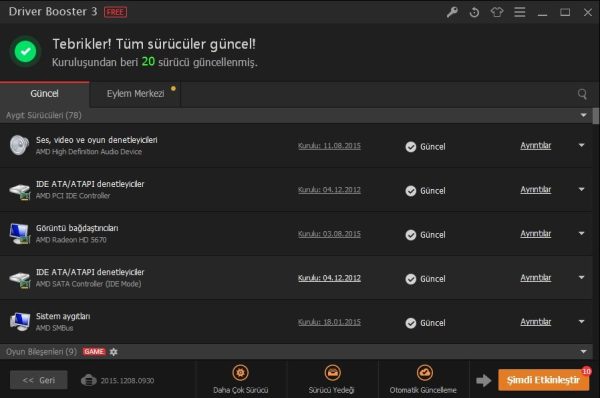
Task: Select Sistem aygıtları row title
Action: tap(63, 316)
